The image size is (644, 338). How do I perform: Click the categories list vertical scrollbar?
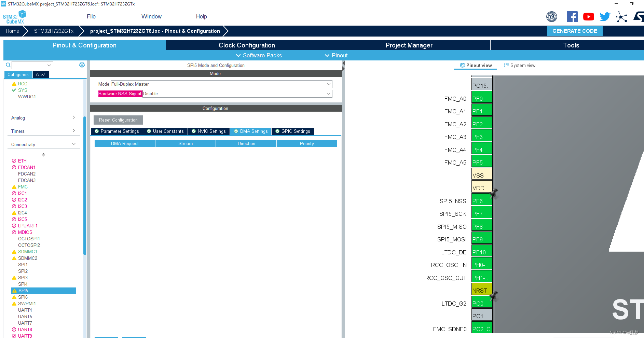84,186
